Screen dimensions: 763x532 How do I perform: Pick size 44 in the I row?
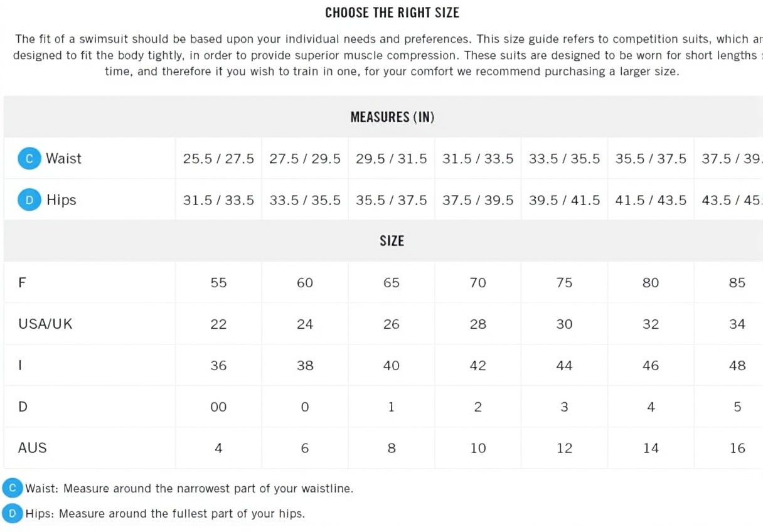point(564,366)
